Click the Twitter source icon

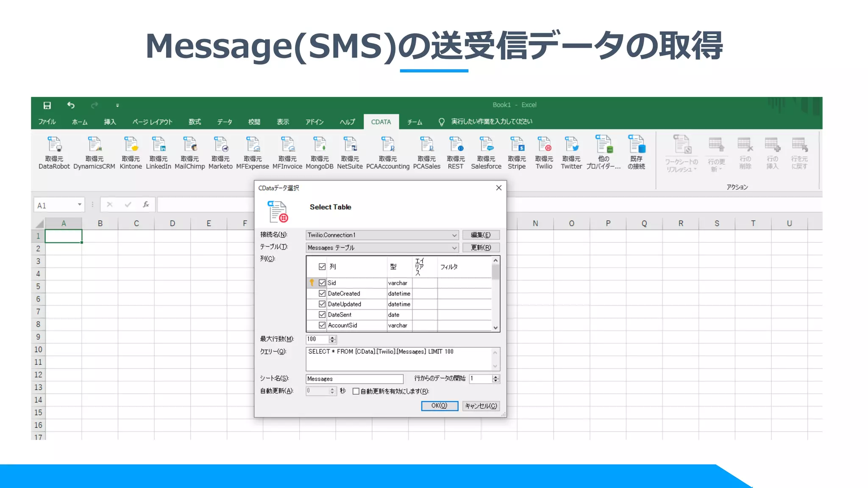click(x=571, y=152)
